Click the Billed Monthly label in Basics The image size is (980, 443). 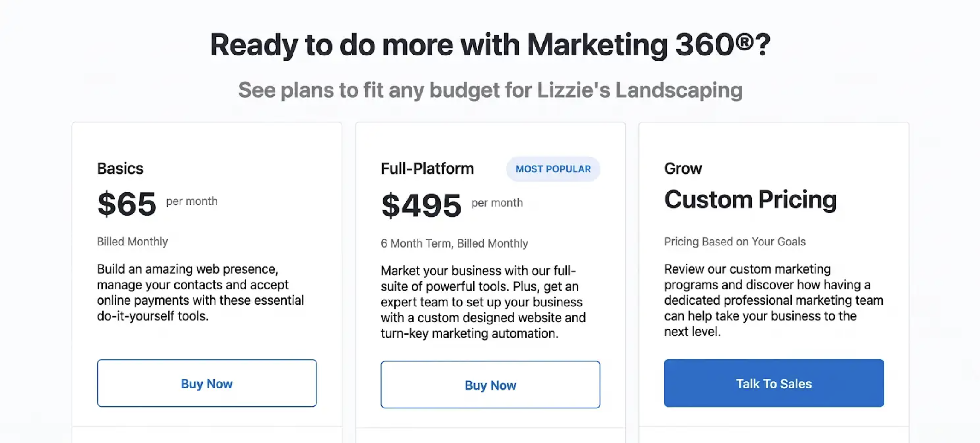[x=132, y=242]
